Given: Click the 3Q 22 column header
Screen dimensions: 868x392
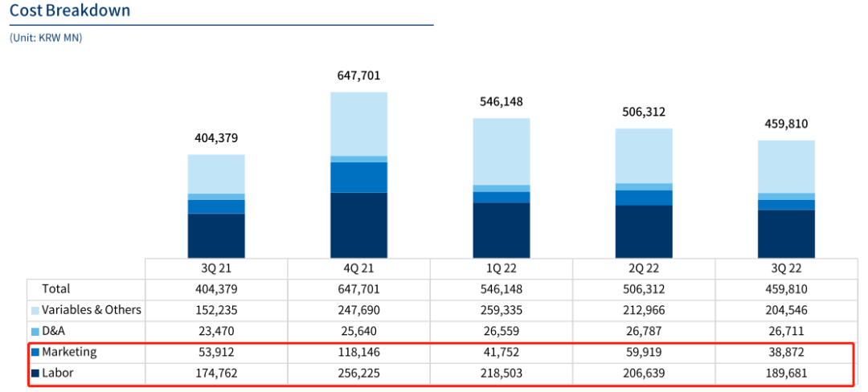Looking at the screenshot, I should (785, 269).
